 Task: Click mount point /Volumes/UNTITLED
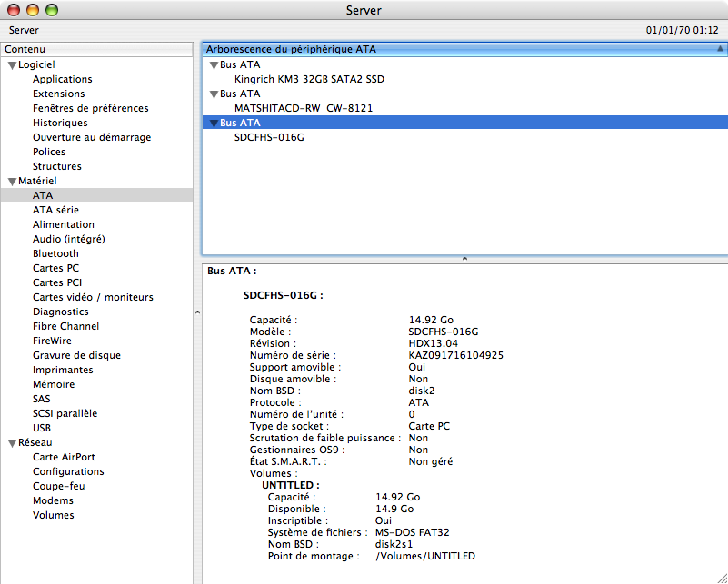point(425,556)
